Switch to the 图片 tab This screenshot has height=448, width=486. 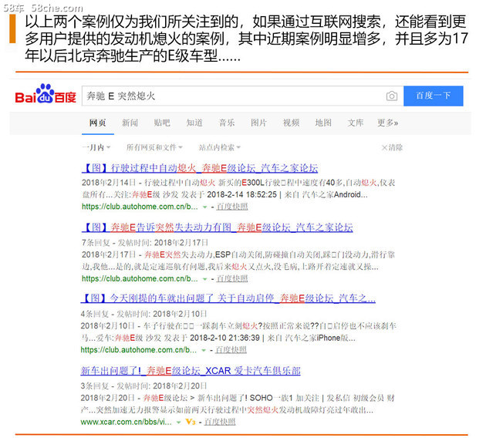pyautogui.click(x=258, y=123)
